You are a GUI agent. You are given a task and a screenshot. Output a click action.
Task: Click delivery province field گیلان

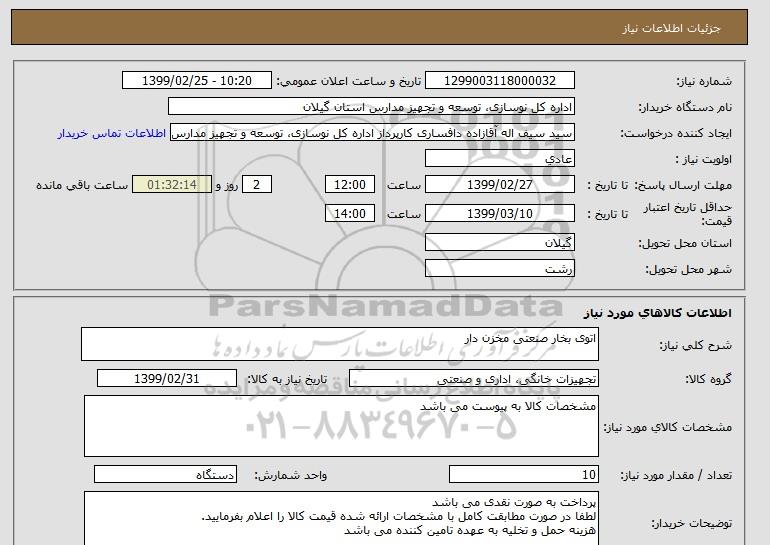click(x=499, y=243)
